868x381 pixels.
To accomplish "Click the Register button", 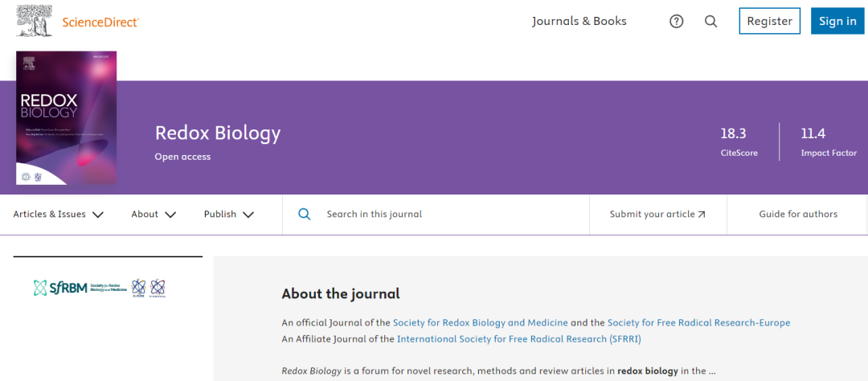I will pos(769,22).
